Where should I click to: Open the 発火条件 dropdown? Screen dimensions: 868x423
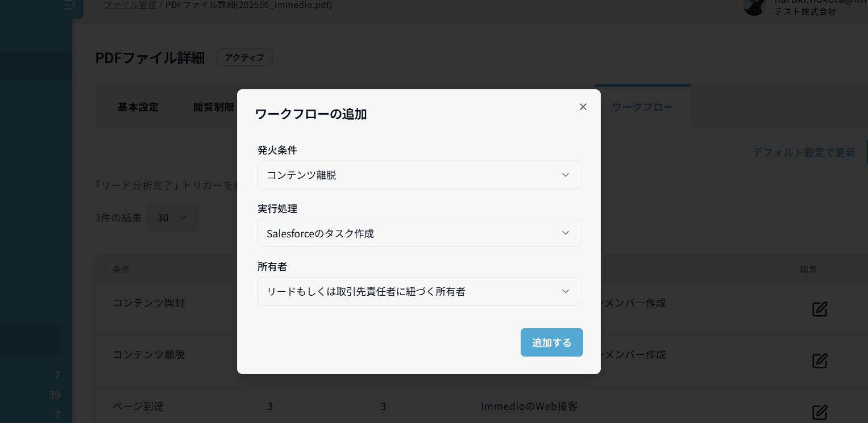pos(418,175)
